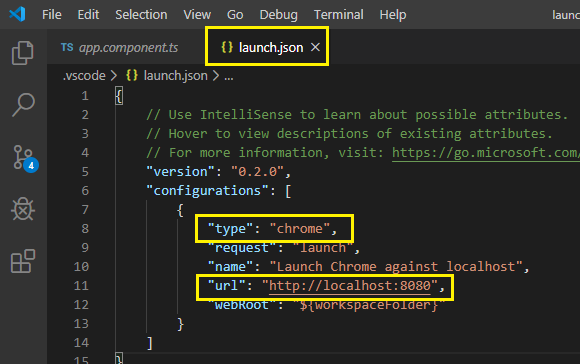Open the Terminal menu
The image size is (580, 364).
pos(338,15)
